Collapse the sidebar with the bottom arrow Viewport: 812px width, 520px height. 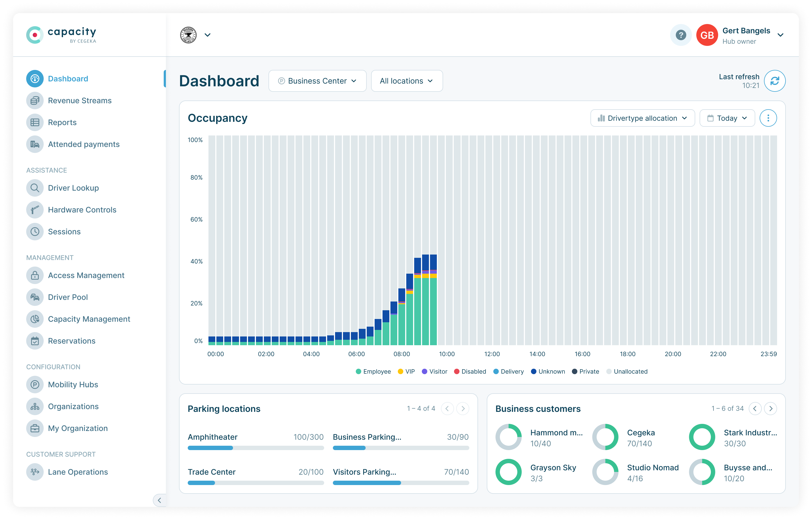159,500
